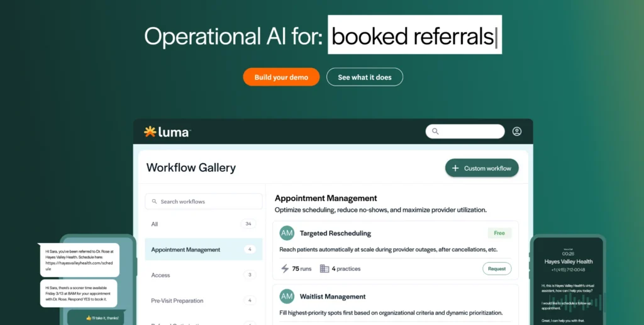Click the Build your demo button
Screen dimensions: 644x325
[x=281, y=77]
